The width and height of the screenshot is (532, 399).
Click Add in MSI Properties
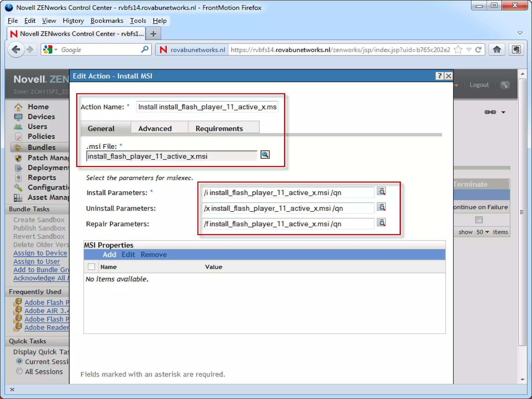click(109, 255)
